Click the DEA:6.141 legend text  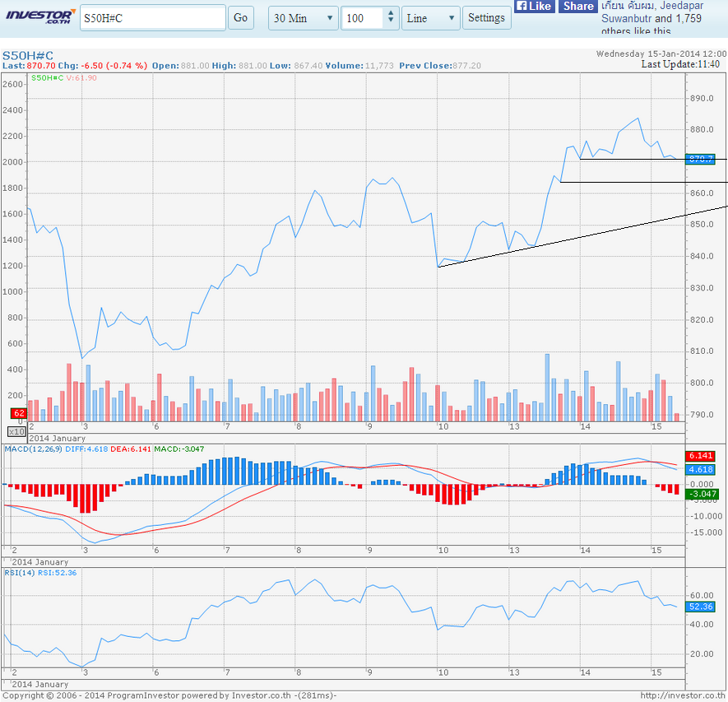tap(131, 449)
